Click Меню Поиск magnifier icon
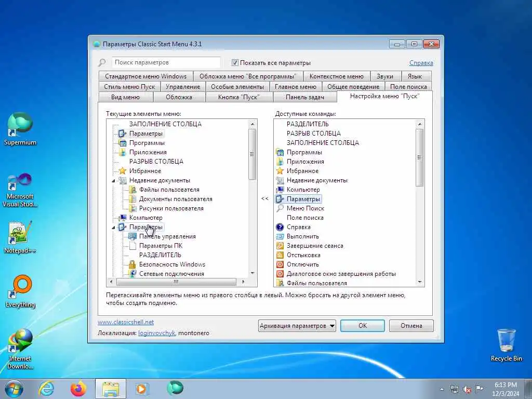The height and width of the screenshot is (399, 532). click(x=280, y=208)
